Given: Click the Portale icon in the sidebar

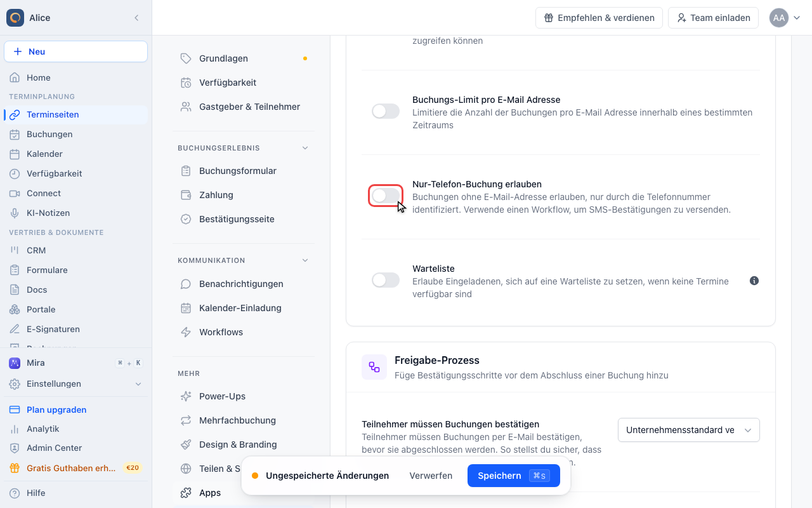Looking at the screenshot, I should click(15, 309).
